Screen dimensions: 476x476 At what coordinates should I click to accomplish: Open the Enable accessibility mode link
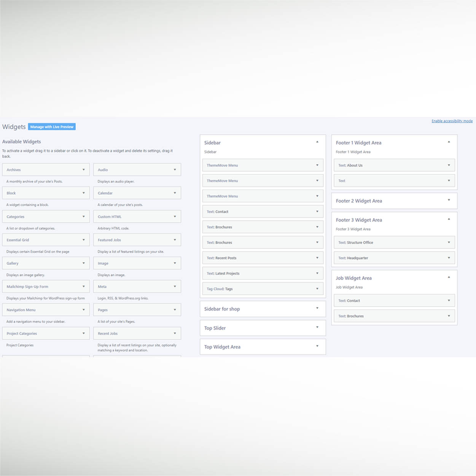(x=452, y=121)
